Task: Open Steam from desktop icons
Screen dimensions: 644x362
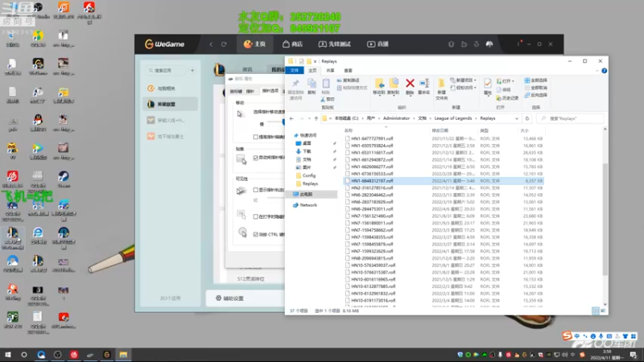Action: pos(64,179)
